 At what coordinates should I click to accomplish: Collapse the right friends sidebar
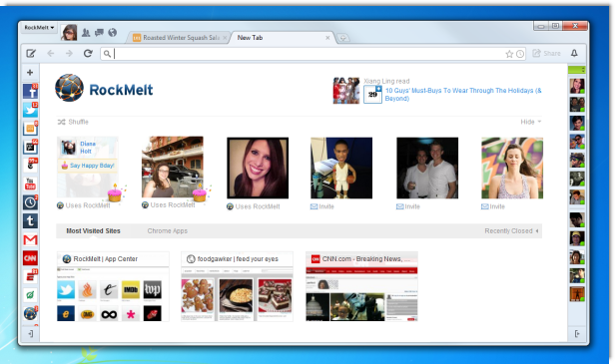click(x=577, y=334)
